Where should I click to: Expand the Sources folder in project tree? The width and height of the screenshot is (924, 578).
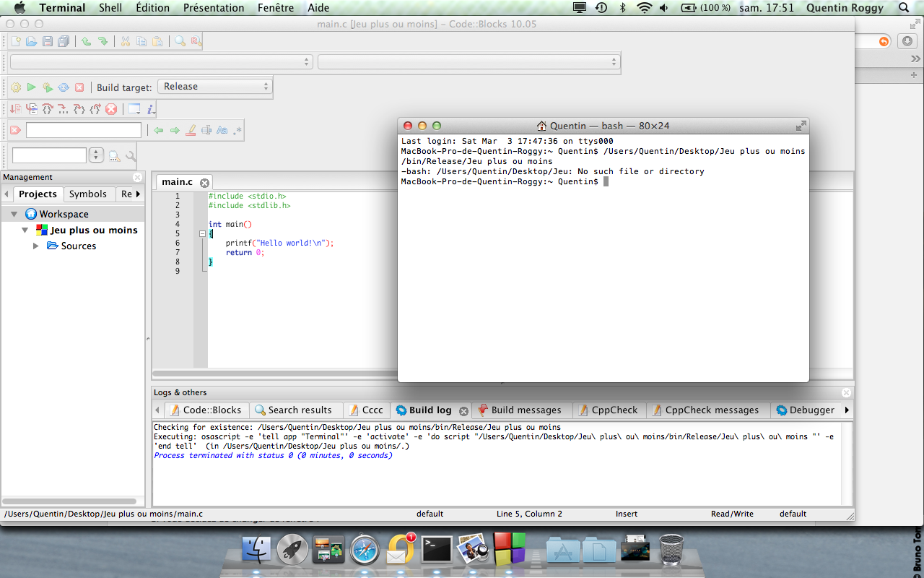tap(37, 246)
